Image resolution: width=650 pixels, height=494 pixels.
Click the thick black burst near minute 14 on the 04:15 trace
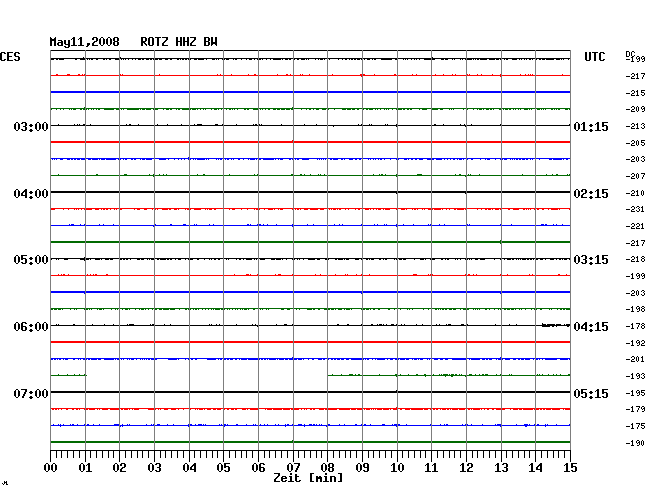(555, 325)
